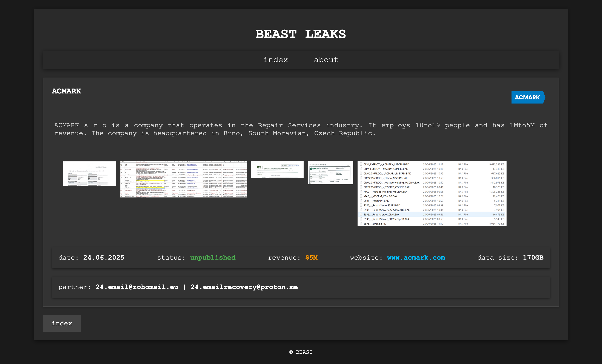The width and height of the screenshot is (602, 364).
Task: Select the unpublished status text
Action: (213, 258)
